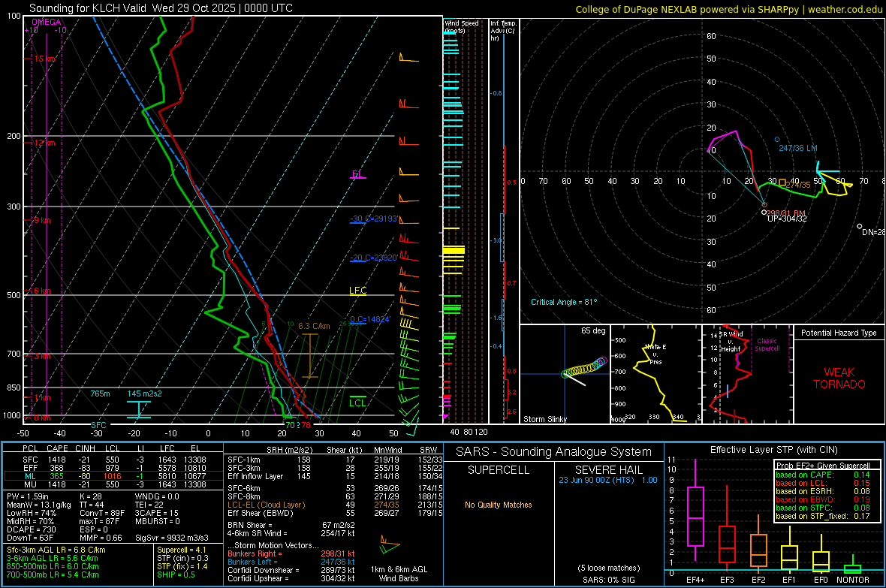886x588 pixels.
Task: Click the Effective Layer STP (with CIN) title
Action: [773, 450]
